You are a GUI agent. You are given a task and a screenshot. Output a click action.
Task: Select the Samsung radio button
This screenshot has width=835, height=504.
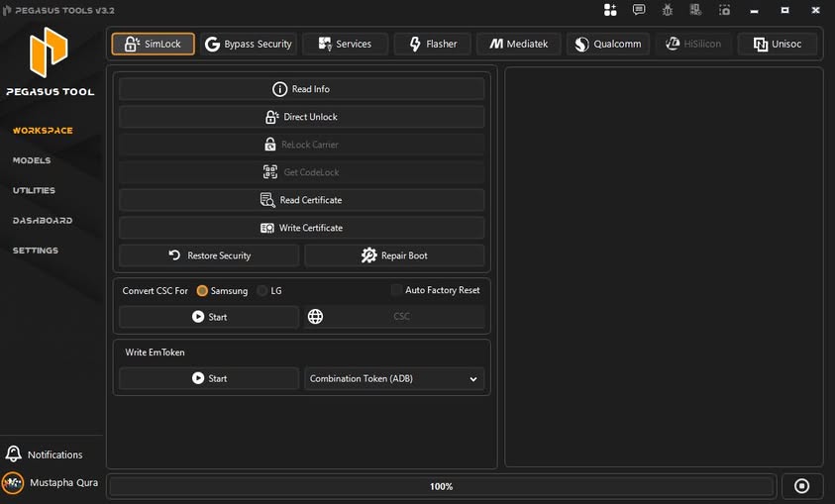[202, 291]
